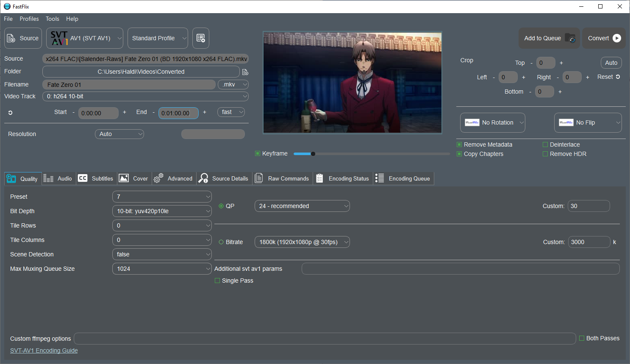Select the Bitrate radio button
The height and width of the screenshot is (364, 630).
coord(221,242)
